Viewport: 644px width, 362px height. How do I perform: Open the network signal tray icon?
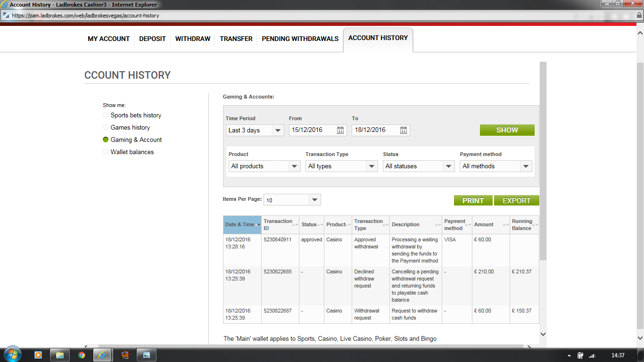click(x=592, y=355)
